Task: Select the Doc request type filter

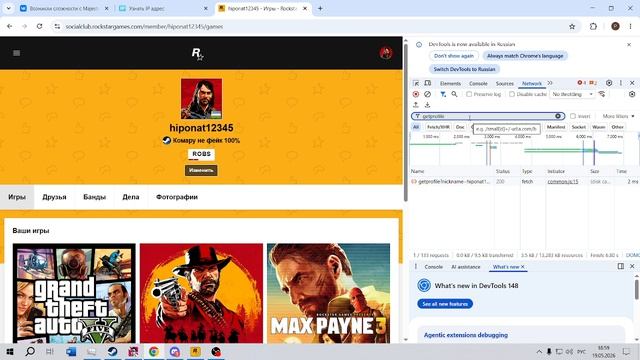Action: click(x=460, y=127)
